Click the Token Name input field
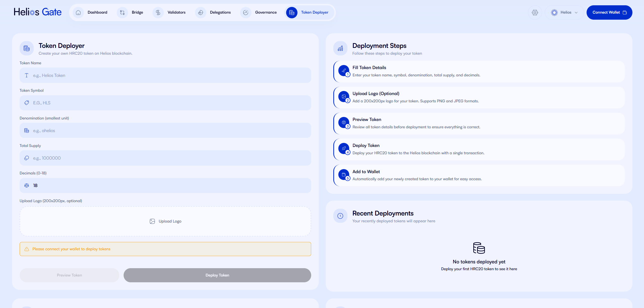The image size is (644, 308). point(165,75)
